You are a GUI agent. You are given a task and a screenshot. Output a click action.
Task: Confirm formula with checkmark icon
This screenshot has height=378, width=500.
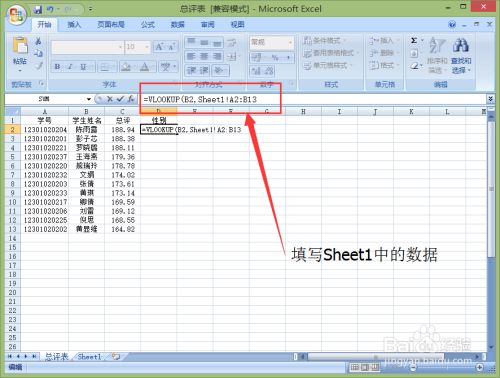(120, 99)
